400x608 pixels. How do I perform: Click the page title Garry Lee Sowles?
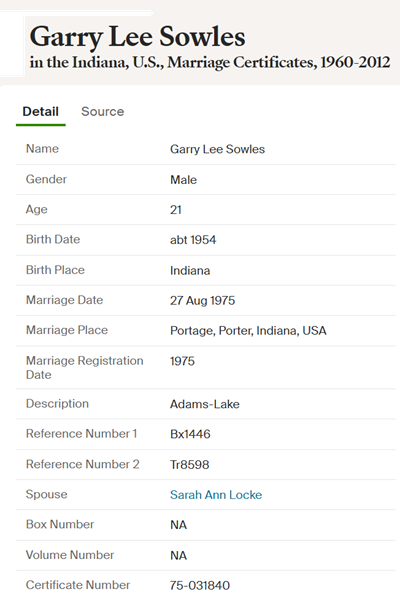(x=137, y=37)
